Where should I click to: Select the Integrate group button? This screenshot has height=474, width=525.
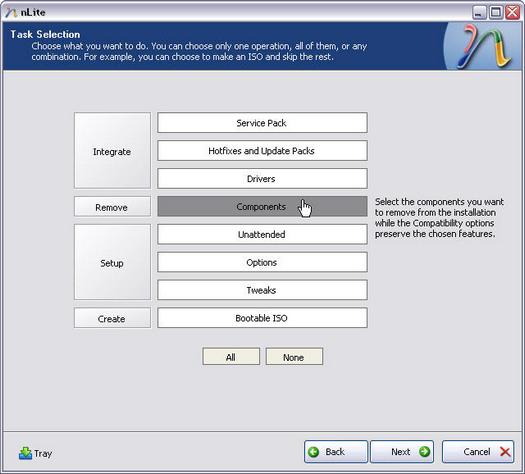pyautogui.click(x=112, y=151)
